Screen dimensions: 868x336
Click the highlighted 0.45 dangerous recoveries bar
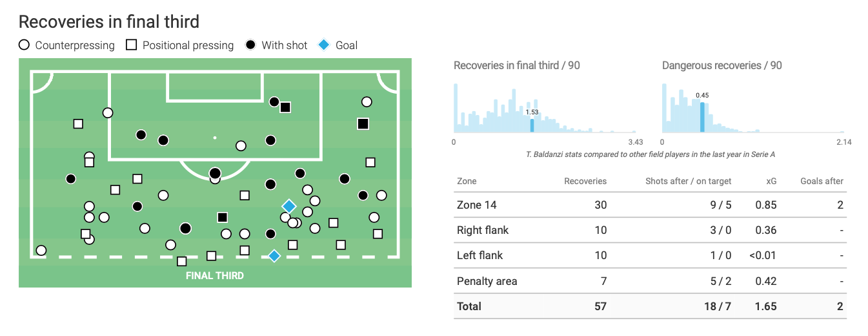tap(702, 116)
